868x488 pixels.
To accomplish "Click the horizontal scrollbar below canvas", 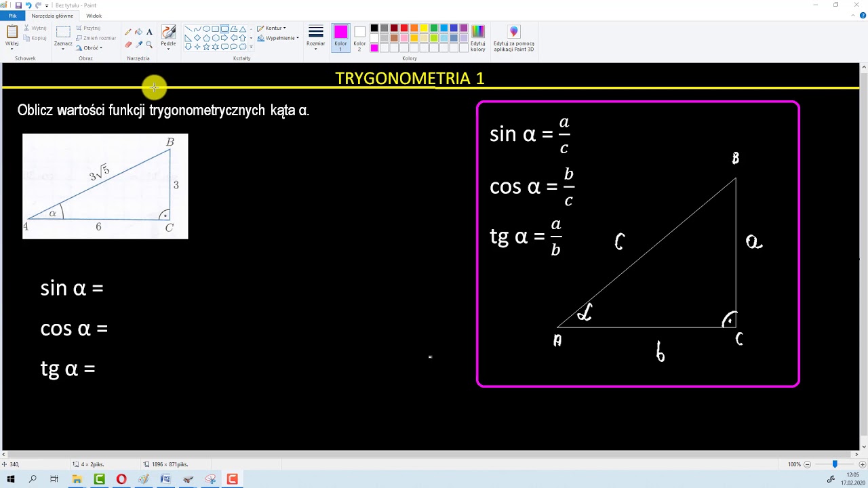I will (431, 455).
